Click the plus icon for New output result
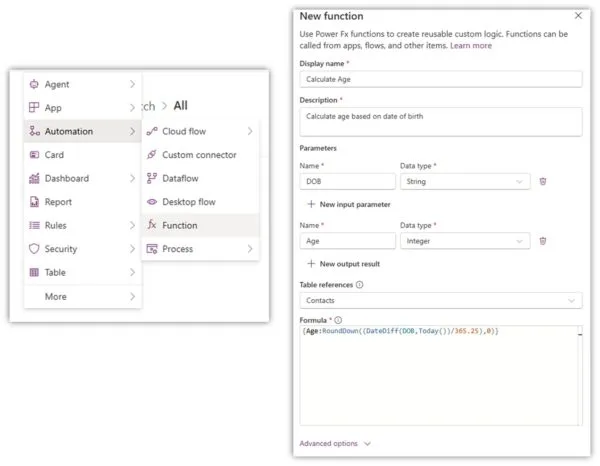Viewport: 600px width, 466px height. (311, 264)
